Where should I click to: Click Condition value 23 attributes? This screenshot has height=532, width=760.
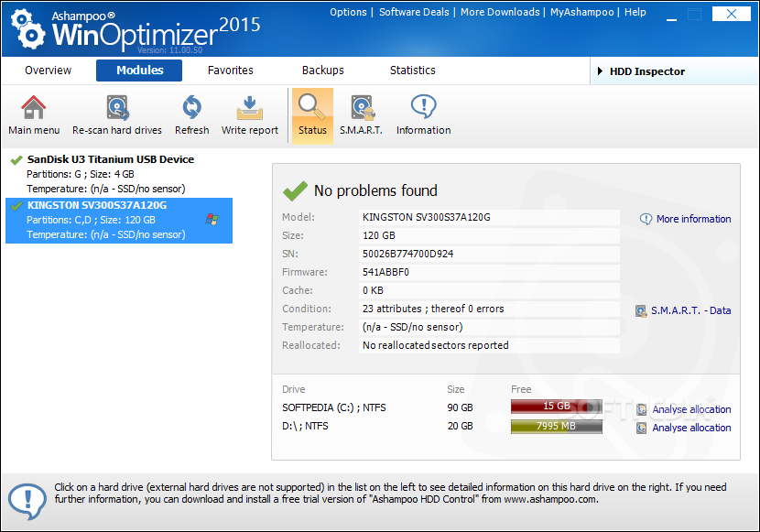[489, 309]
